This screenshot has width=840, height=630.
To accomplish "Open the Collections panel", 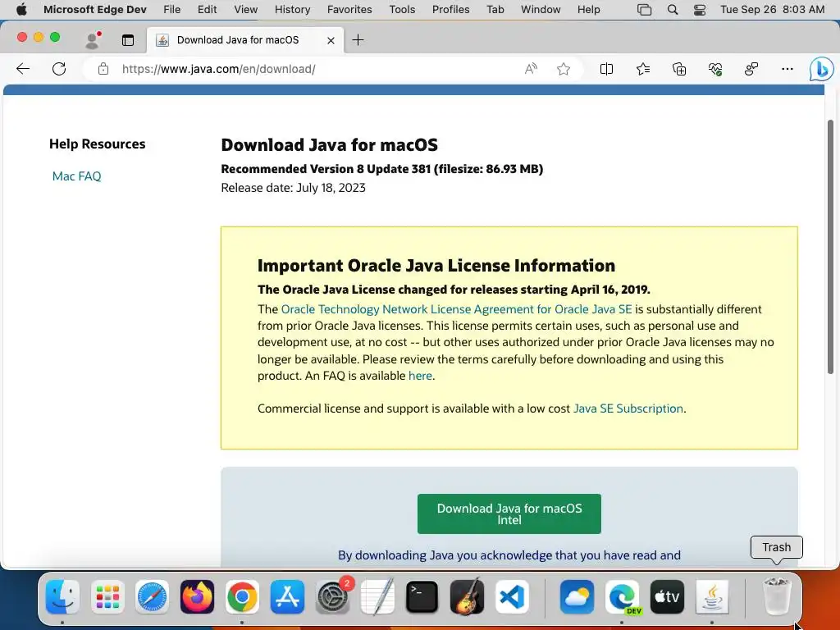I will [x=678, y=69].
